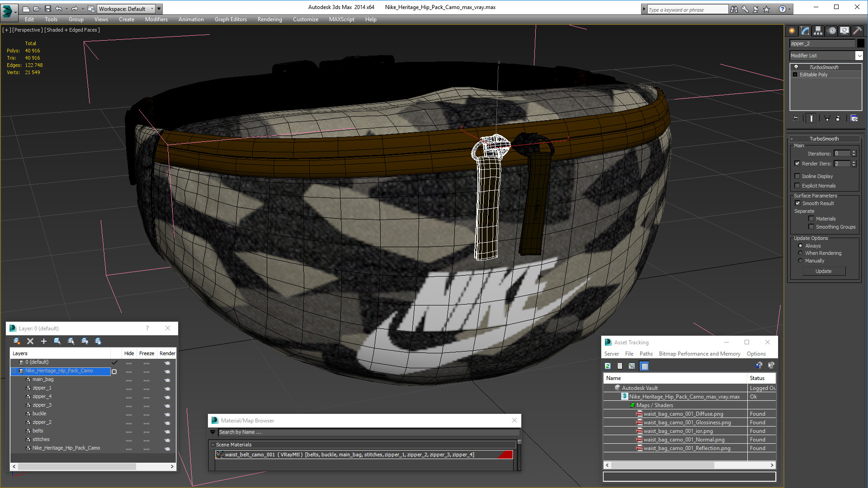Enable Explicit Normals checkbox
The width and height of the screenshot is (868, 488).
click(x=797, y=186)
